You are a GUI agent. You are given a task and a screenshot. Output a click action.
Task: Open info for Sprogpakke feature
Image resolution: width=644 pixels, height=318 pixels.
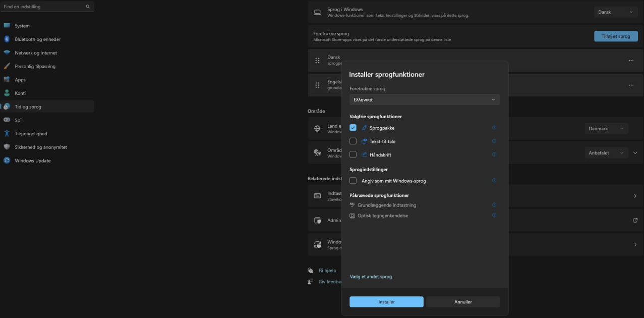pyautogui.click(x=494, y=128)
